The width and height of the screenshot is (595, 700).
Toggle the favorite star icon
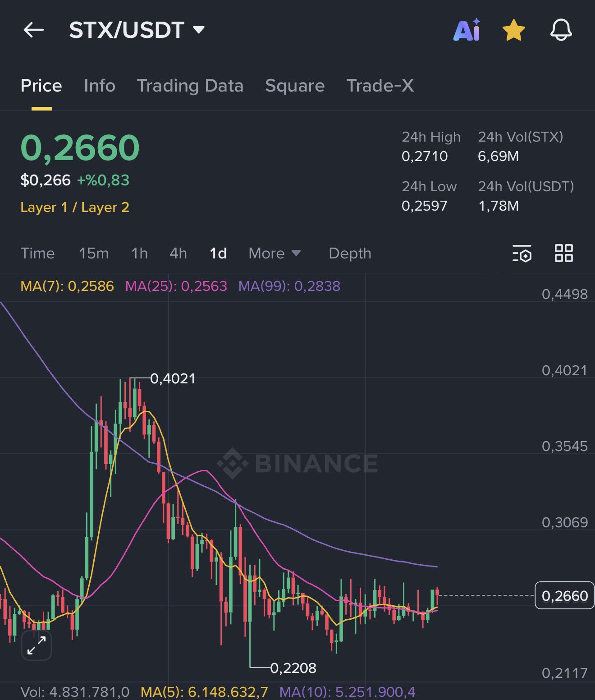[513, 30]
